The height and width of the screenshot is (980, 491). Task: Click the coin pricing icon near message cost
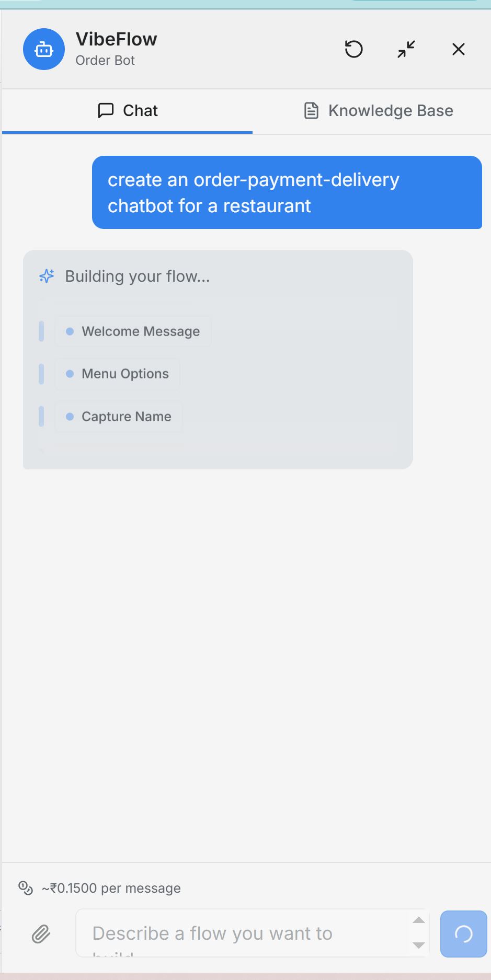coord(26,887)
